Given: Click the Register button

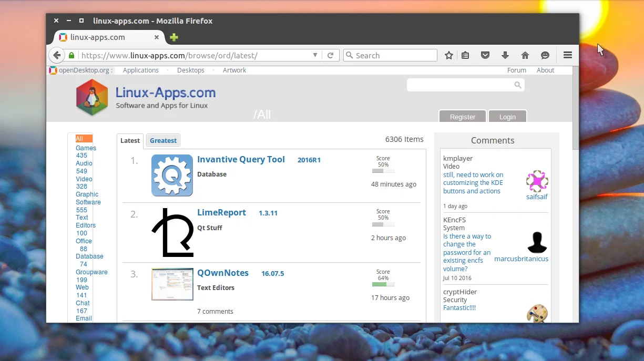Looking at the screenshot, I should 463,117.
